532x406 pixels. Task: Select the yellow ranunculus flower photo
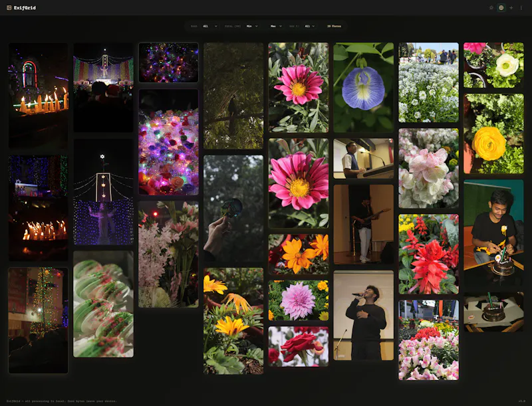tap(493, 134)
